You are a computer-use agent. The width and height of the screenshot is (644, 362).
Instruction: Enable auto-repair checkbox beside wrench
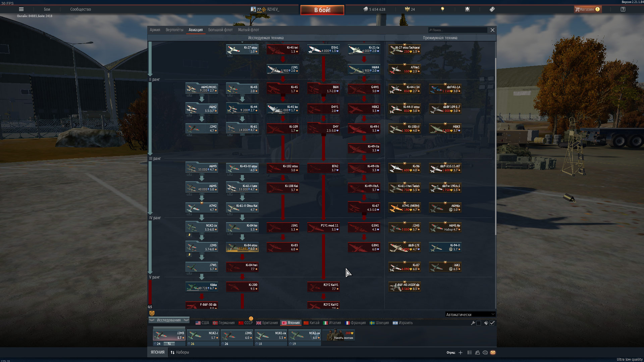pyautogui.click(x=479, y=323)
